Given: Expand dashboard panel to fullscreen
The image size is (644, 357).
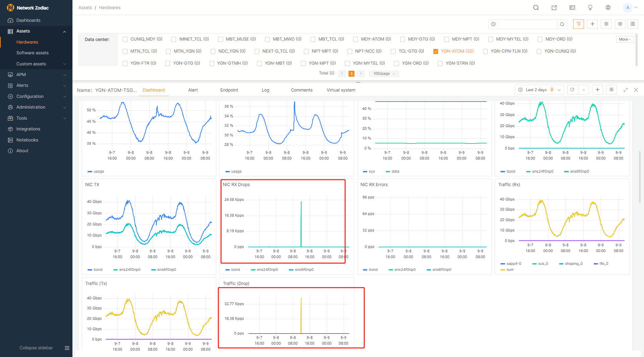Looking at the screenshot, I should pyautogui.click(x=626, y=90).
